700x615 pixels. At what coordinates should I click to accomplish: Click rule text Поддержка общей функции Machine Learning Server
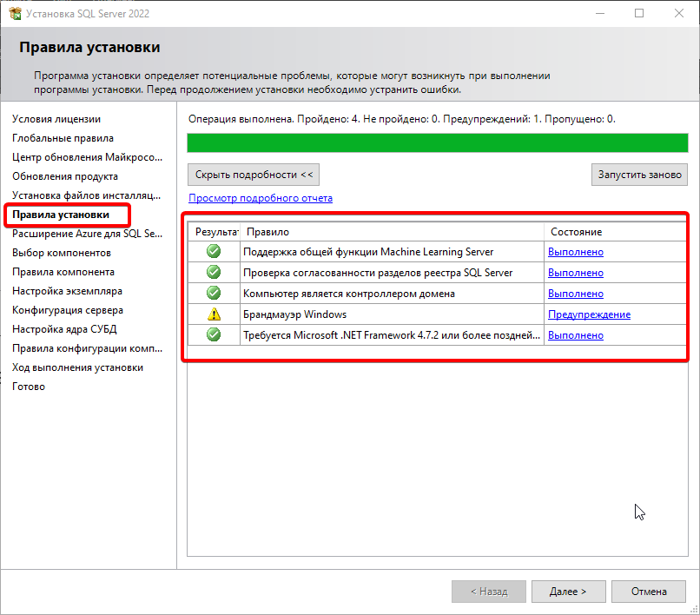368,252
